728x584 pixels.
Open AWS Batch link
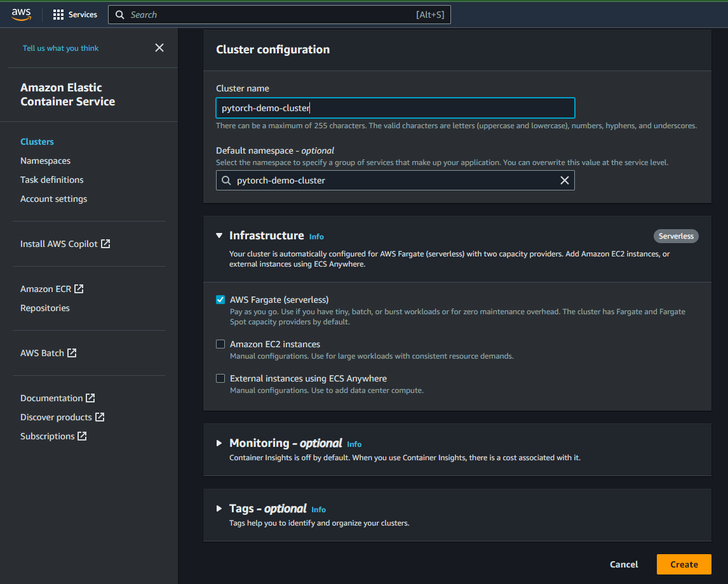pyautogui.click(x=43, y=353)
